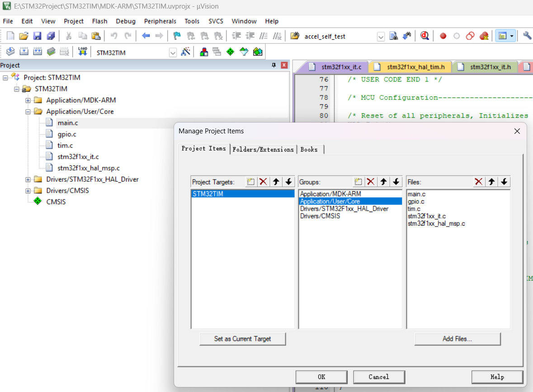Delete selected file with Files red X
The width and height of the screenshot is (533, 392).
coord(478,182)
